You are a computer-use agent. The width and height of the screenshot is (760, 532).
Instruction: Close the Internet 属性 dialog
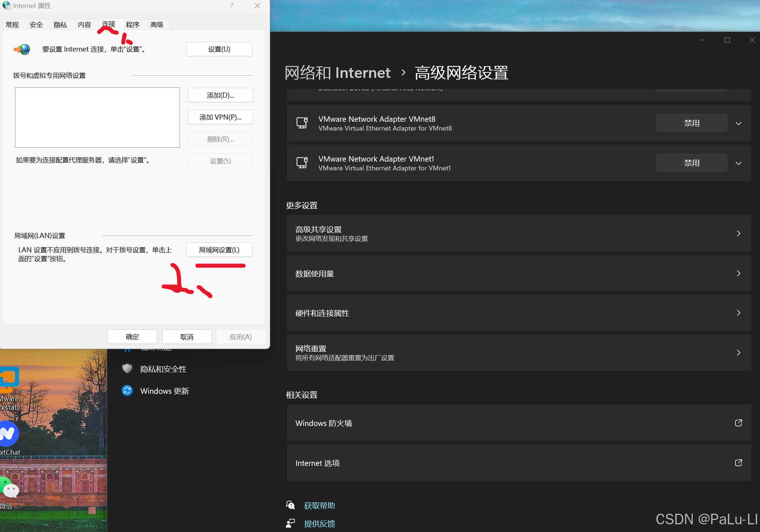[x=257, y=6]
